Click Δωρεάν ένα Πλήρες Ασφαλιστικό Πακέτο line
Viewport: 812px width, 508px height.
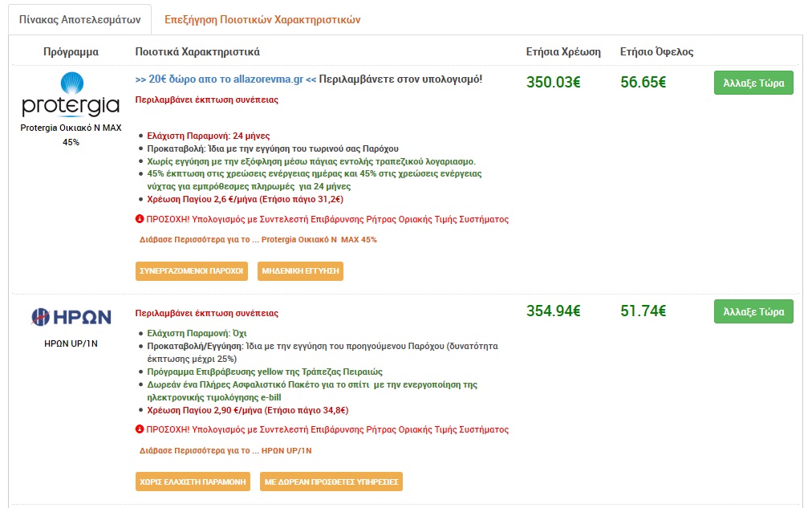pyautogui.click(x=312, y=391)
